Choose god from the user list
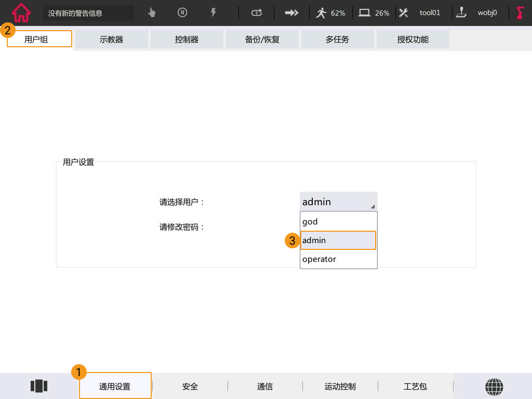Image resolution: width=532 pixels, height=399 pixels. point(338,221)
